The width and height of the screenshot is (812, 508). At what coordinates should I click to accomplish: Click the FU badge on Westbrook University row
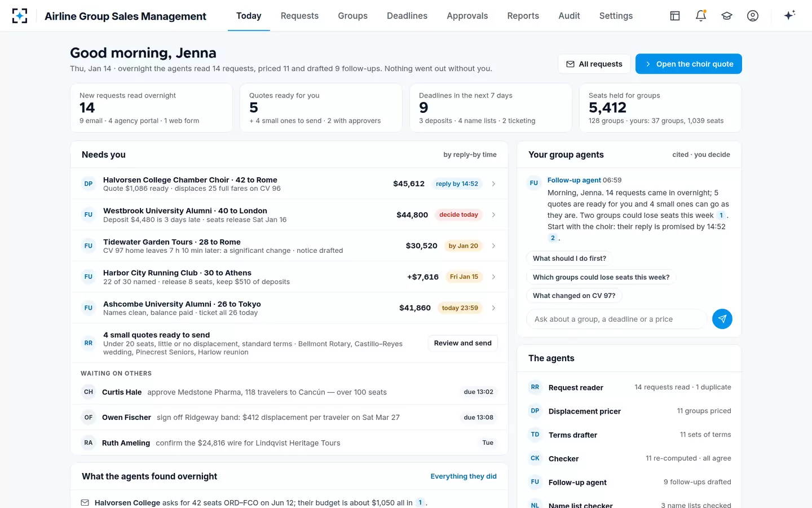[x=89, y=214]
